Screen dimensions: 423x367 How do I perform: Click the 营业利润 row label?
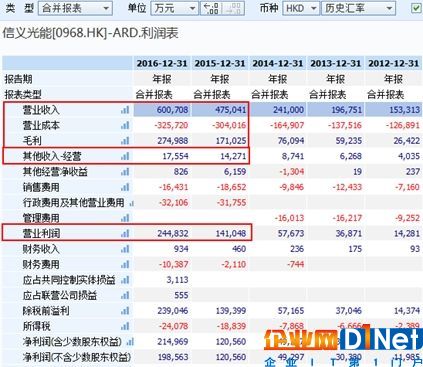click(41, 233)
